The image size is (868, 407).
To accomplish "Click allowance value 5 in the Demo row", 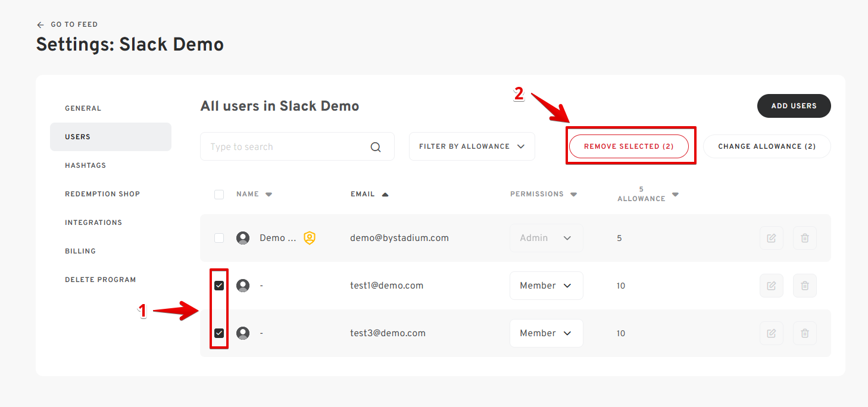I will (619, 238).
